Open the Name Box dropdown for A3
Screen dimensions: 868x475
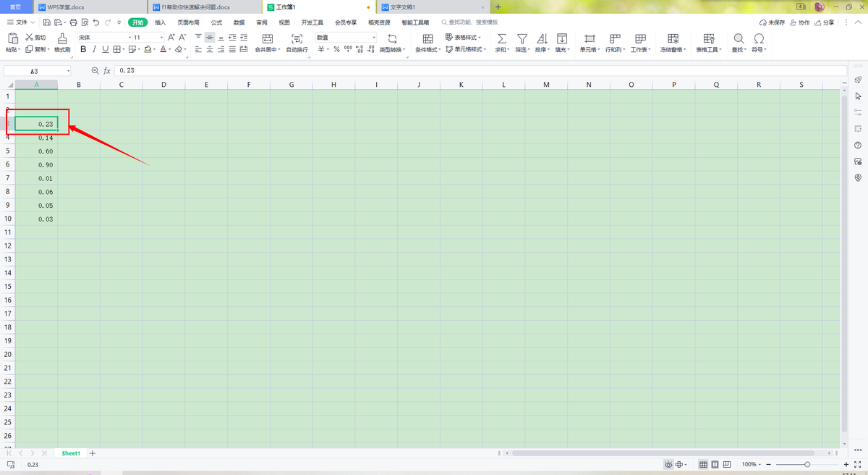point(68,71)
